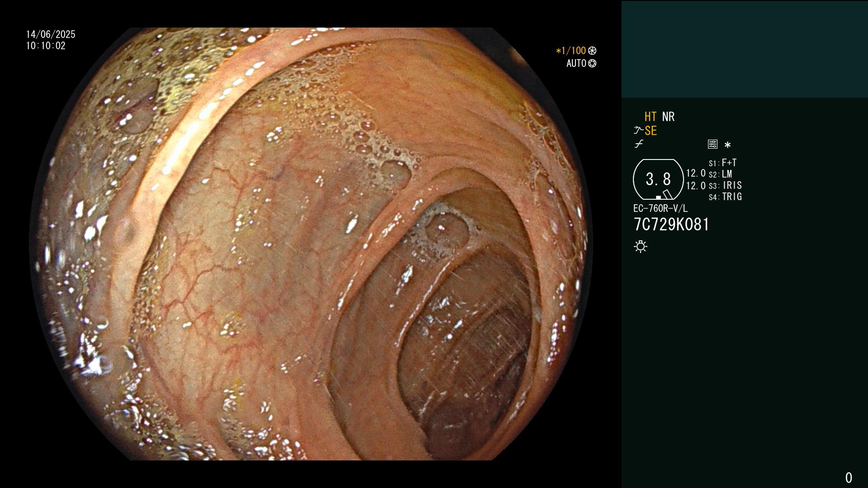Click the endoscopic live image view

311,244
